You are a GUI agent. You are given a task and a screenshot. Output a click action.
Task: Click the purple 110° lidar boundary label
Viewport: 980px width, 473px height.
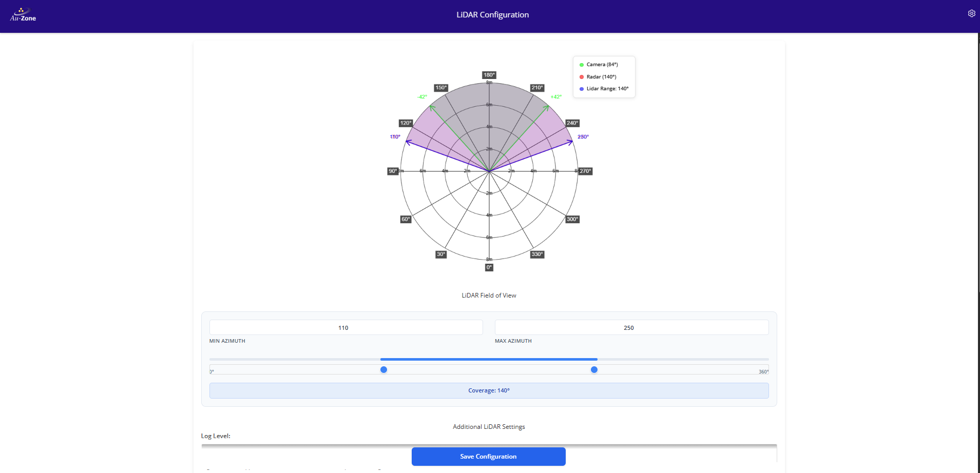(395, 137)
